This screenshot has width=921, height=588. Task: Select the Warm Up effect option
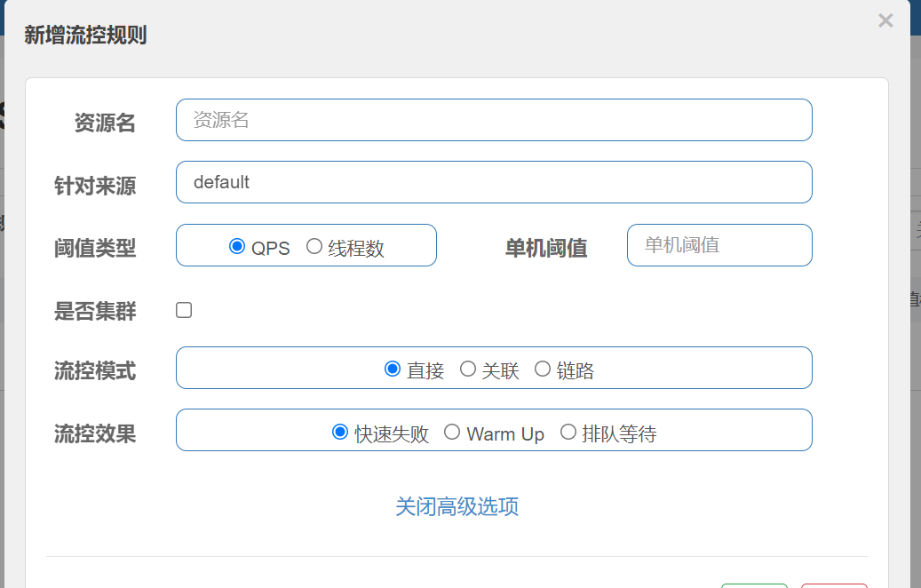(x=452, y=433)
